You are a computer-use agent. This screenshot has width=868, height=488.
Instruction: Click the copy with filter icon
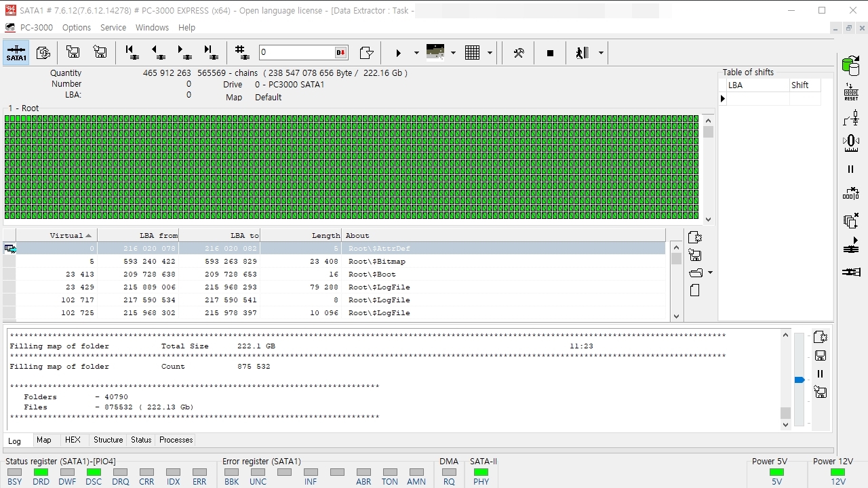click(x=366, y=53)
